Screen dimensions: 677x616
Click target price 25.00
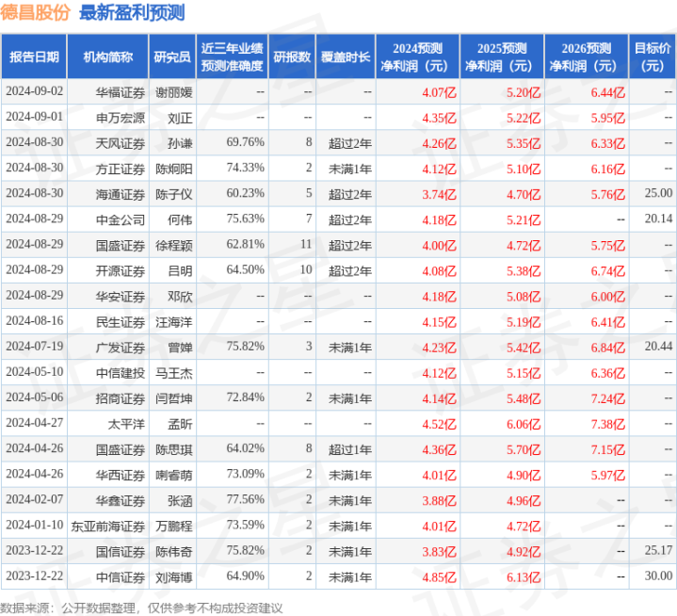coord(658,193)
